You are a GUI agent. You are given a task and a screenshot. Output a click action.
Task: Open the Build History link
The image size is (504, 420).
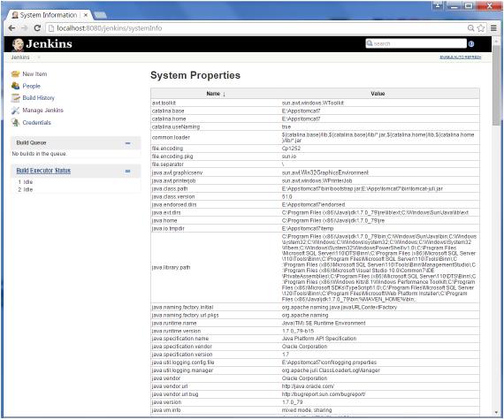(39, 97)
